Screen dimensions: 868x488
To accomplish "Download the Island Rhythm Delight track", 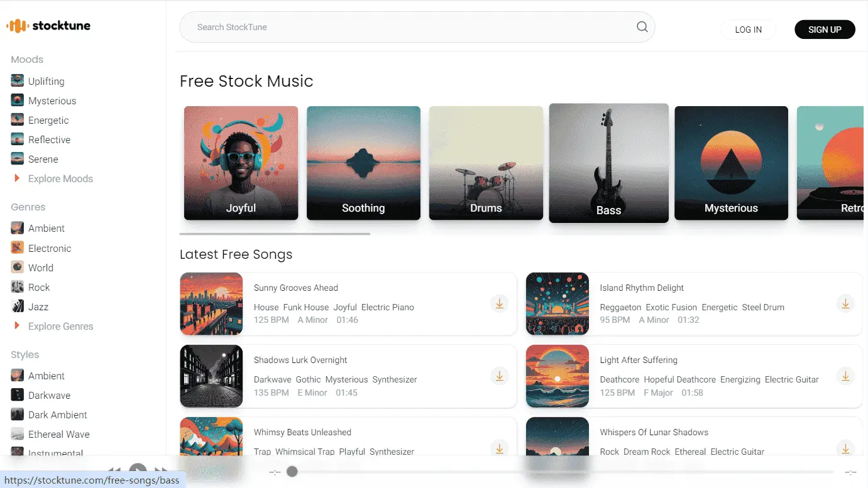I will click(845, 303).
